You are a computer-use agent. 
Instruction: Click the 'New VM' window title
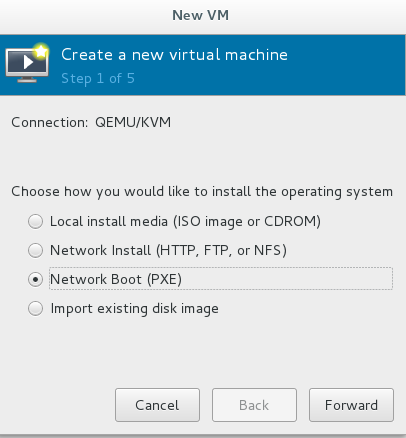tap(201, 15)
